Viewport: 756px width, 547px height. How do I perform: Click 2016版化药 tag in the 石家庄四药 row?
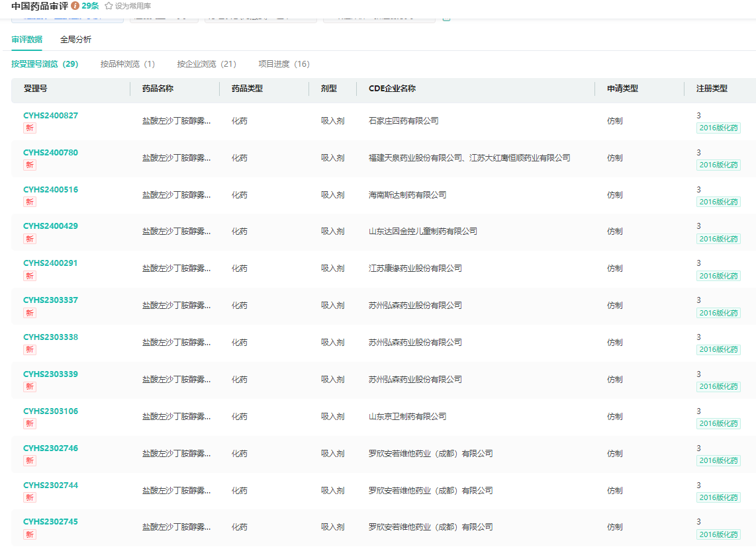(718, 128)
